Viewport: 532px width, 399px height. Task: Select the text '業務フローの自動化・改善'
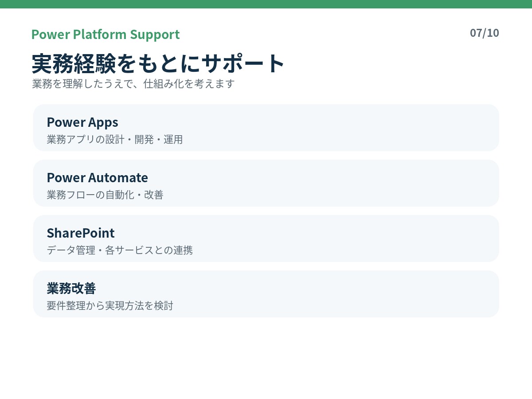tap(105, 195)
